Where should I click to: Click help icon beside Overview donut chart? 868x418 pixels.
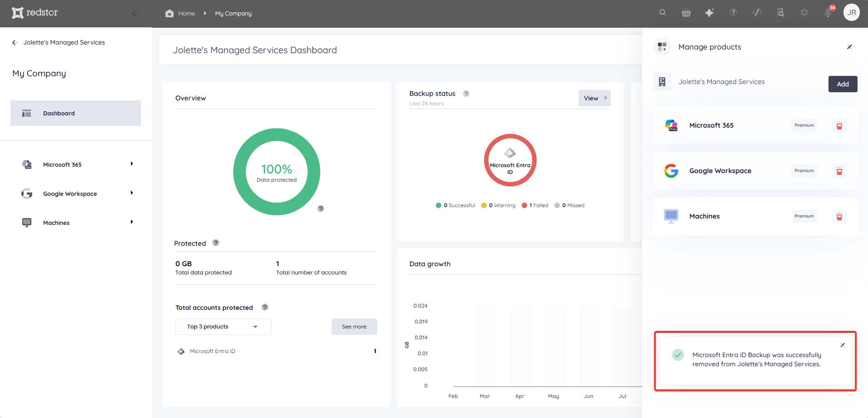coord(321,209)
